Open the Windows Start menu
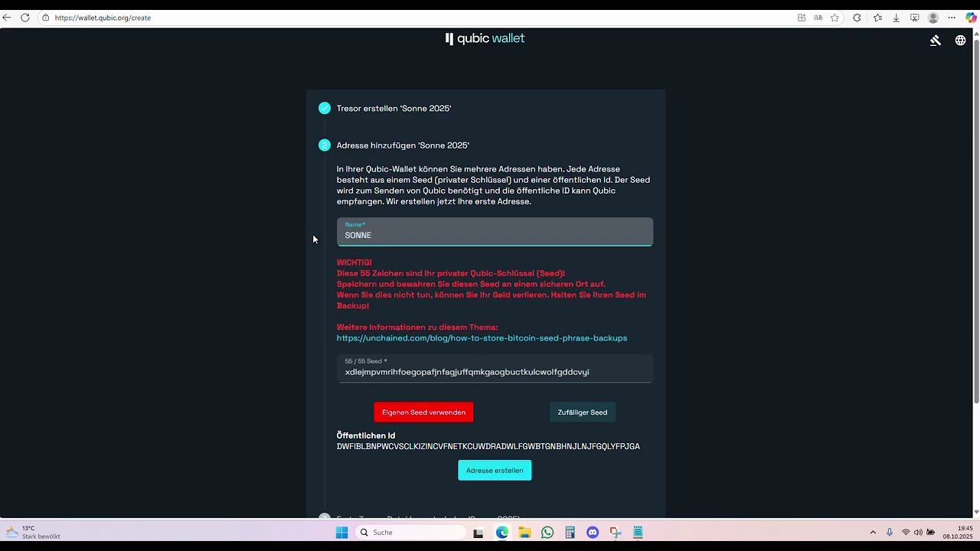 pos(341,533)
